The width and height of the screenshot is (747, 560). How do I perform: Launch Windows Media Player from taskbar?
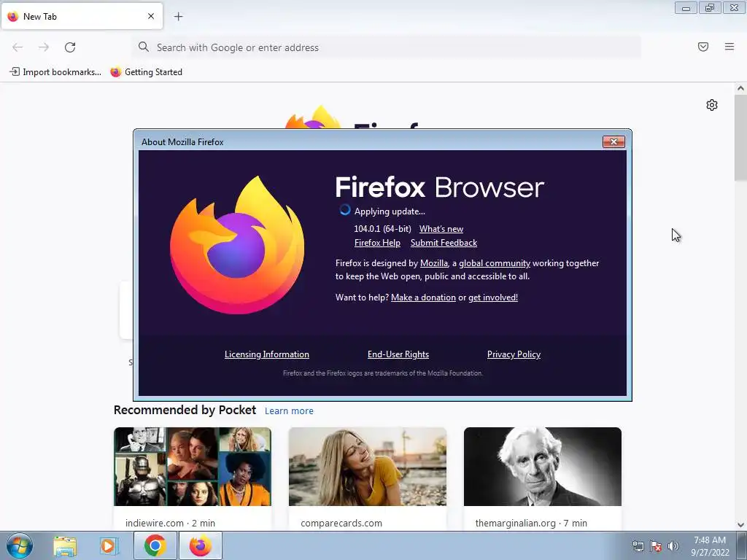point(109,546)
